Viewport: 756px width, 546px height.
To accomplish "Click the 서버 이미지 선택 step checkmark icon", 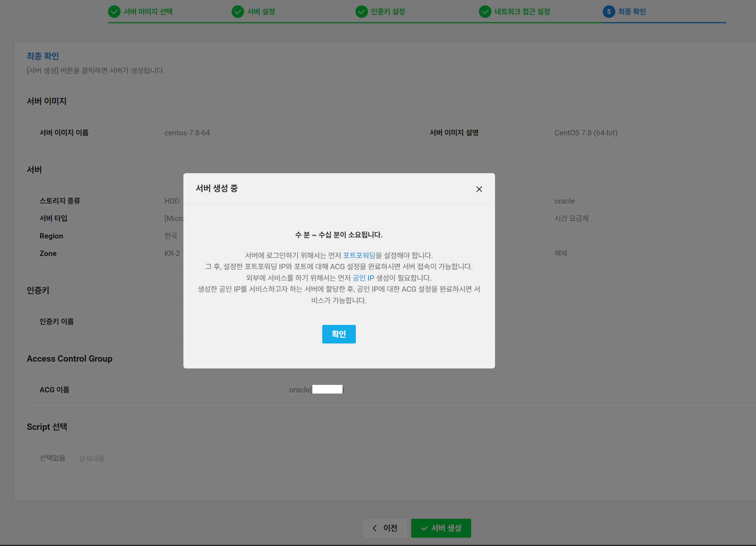I will (114, 12).
